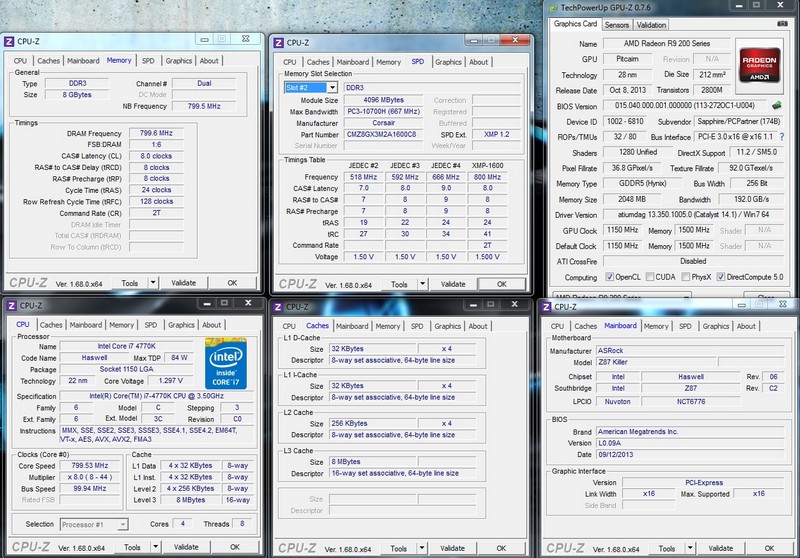Click the Memory Type field GDDR5 (Hynix)
Image resolution: width=800 pixels, height=558 pixels.
coord(642,183)
